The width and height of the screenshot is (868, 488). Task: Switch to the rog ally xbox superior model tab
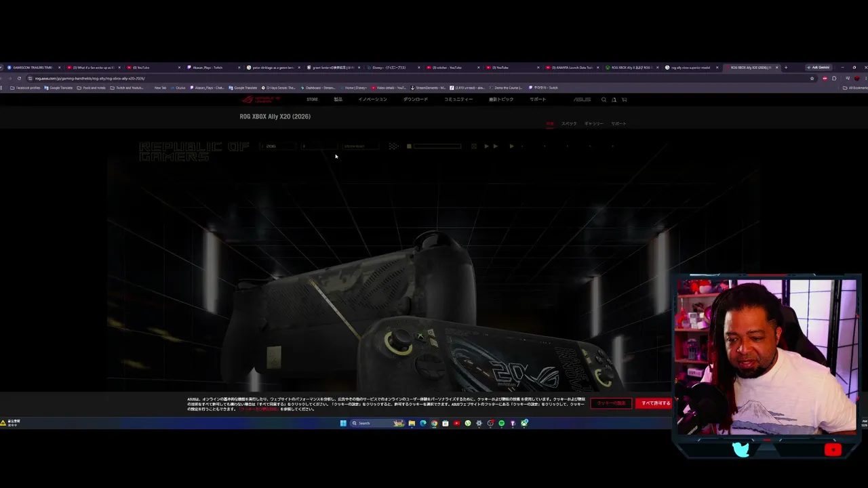tap(691, 67)
